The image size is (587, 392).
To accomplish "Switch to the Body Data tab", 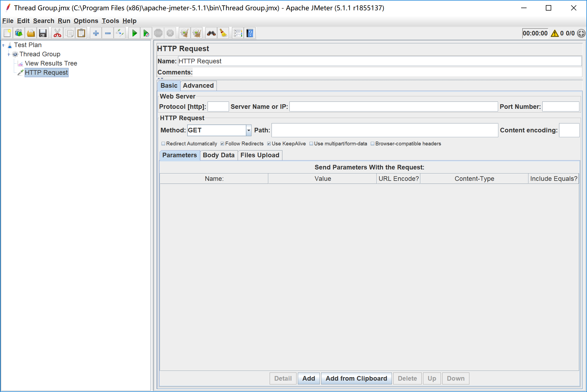I will click(x=219, y=155).
